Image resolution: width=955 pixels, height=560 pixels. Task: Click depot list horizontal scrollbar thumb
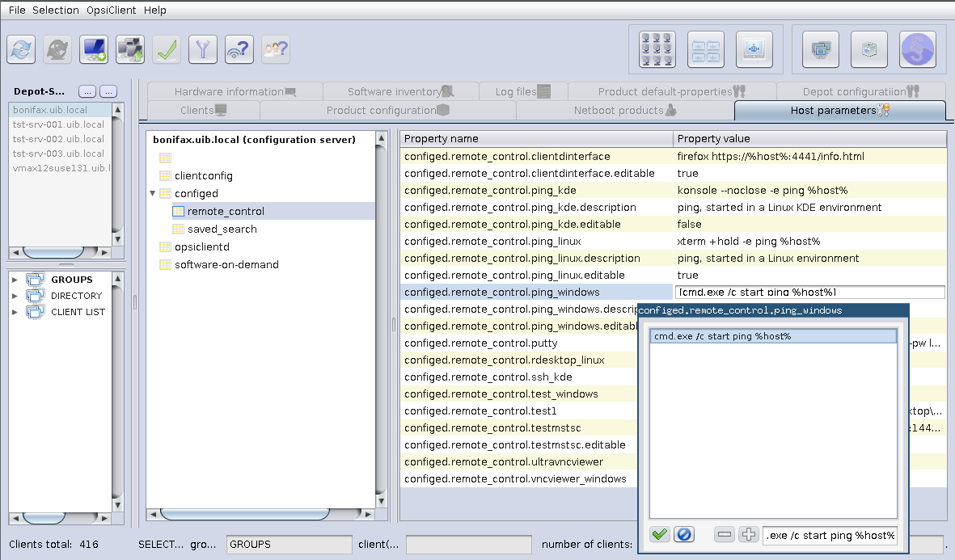pos(53,252)
